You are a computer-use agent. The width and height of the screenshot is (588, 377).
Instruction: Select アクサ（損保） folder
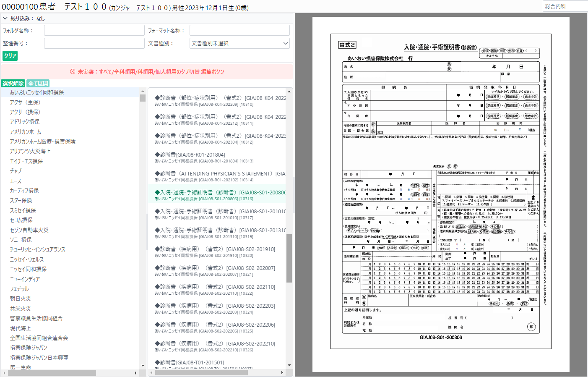[70, 112]
